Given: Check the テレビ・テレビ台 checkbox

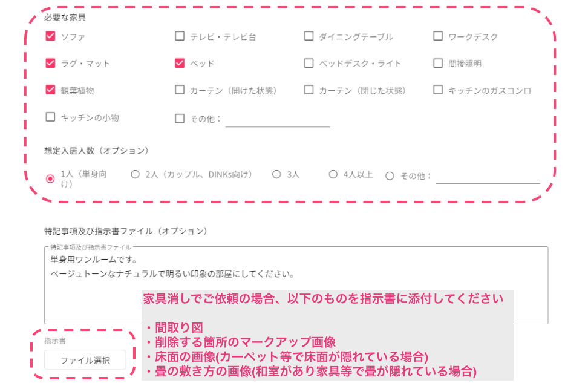Looking at the screenshot, I should 180,36.
